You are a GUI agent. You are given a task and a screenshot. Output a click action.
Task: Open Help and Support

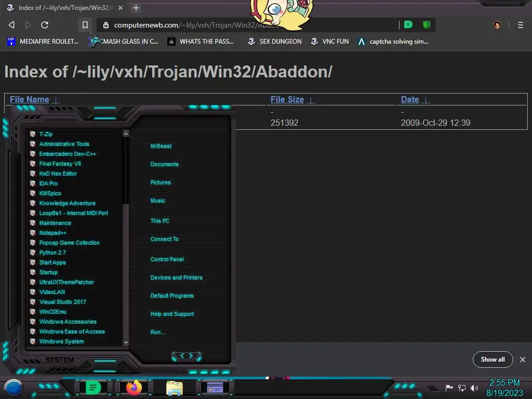[x=172, y=314]
